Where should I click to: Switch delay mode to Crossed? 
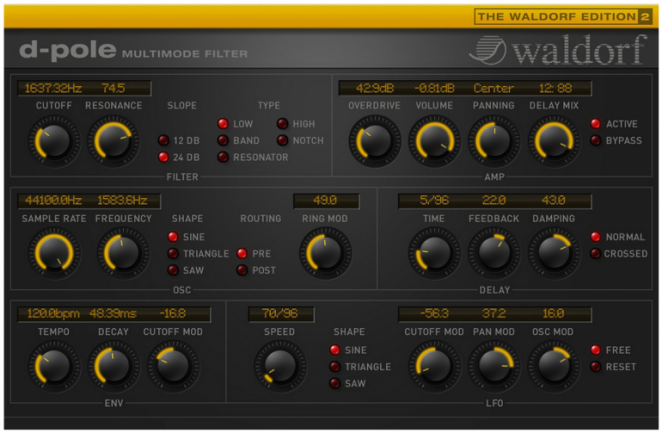point(596,254)
